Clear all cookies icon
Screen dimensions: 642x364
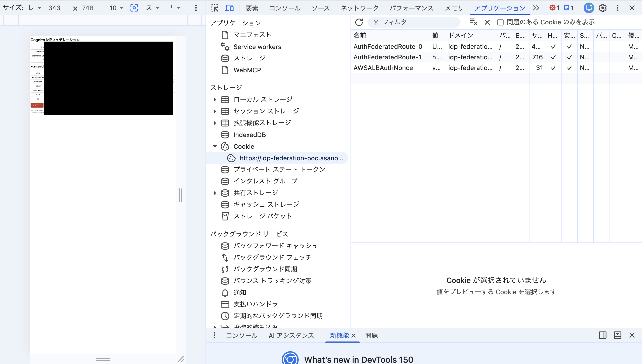coord(473,22)
